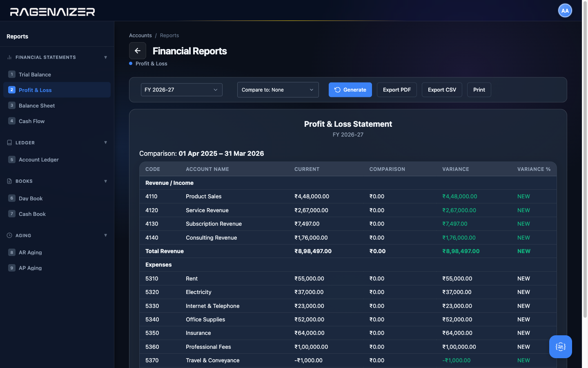Collapse the Financial Statements section

click(x=106, y=57)
